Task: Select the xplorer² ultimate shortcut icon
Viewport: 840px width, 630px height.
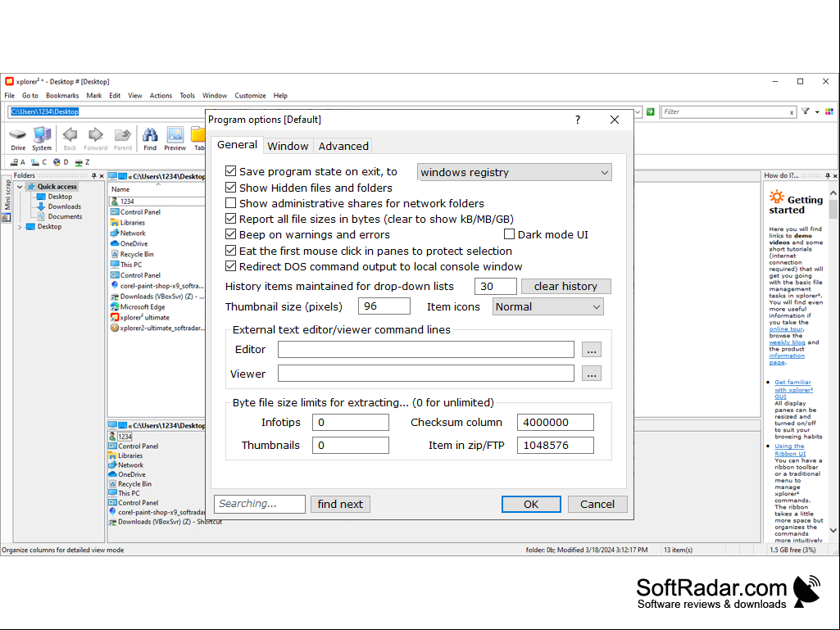Action: point(114,318)
